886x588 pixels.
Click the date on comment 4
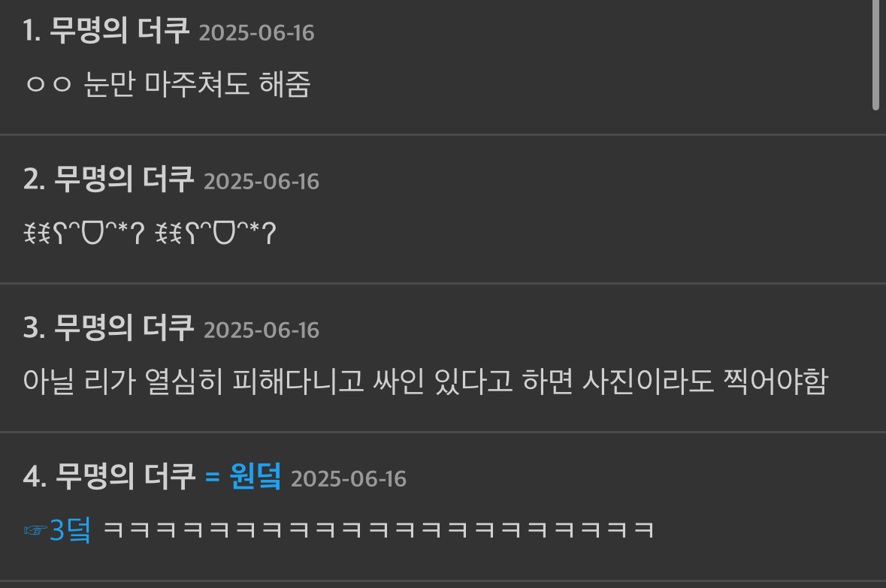[349, 478]
